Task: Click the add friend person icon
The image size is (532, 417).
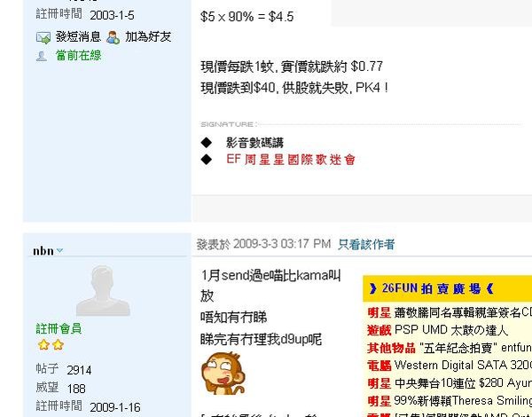Action: (113, 37)
